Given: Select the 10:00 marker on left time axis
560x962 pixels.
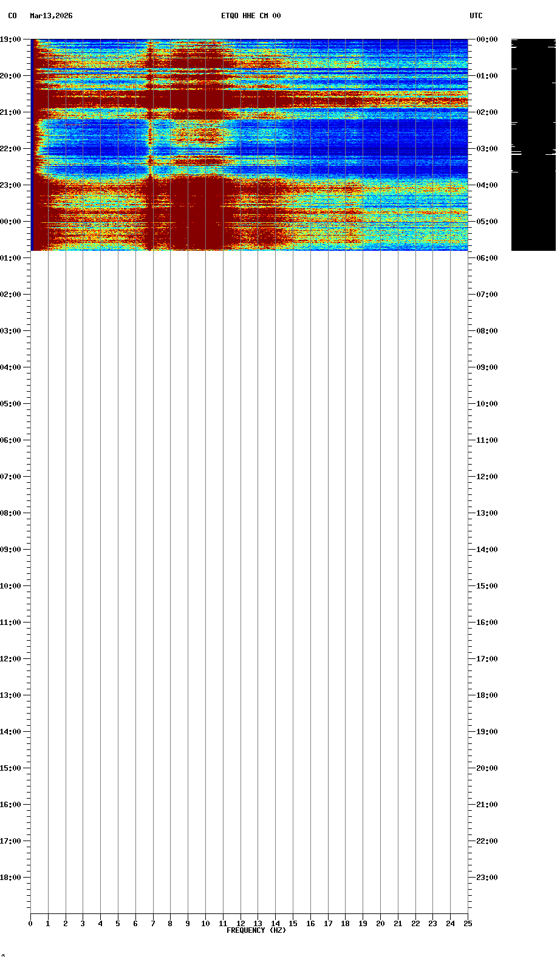Looking at the screenshot, I should tap(10, 586).
